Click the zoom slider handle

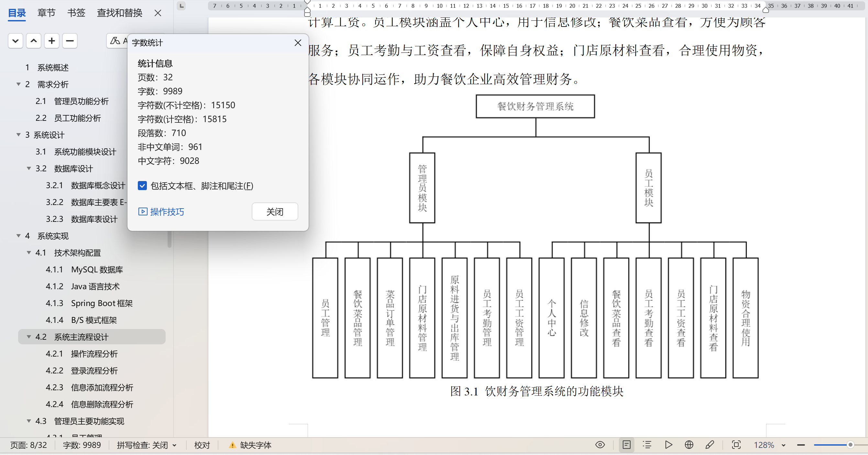tap(850, 445)
